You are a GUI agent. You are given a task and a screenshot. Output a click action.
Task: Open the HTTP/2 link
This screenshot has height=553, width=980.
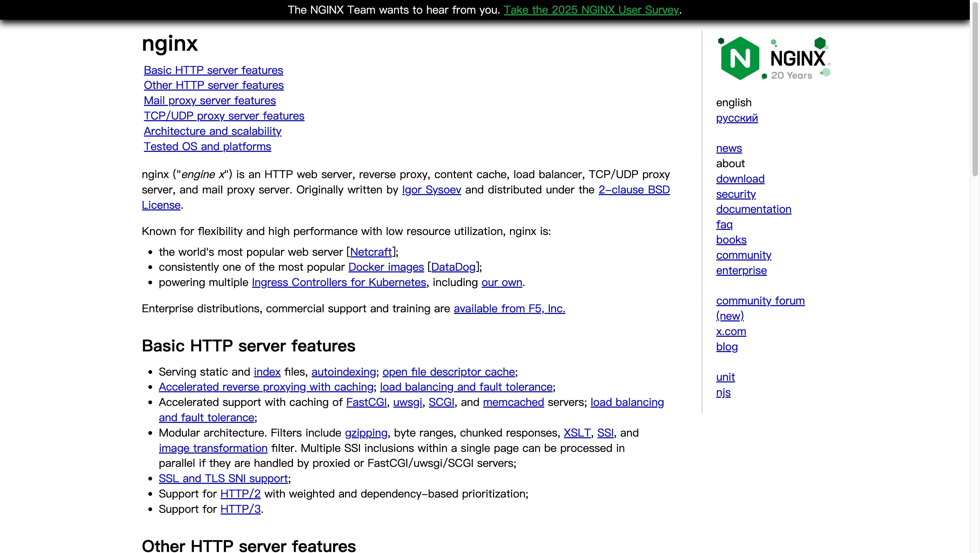241,494
